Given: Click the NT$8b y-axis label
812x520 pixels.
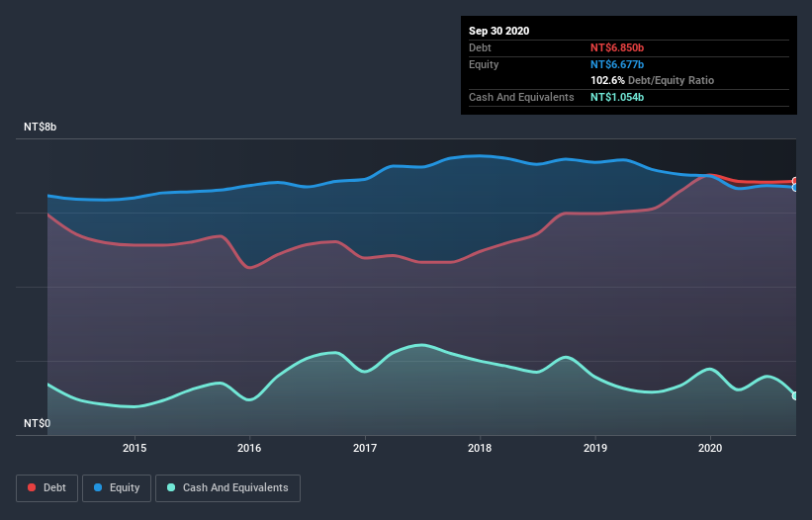Looking at the screenshot, I should (40, 127).
